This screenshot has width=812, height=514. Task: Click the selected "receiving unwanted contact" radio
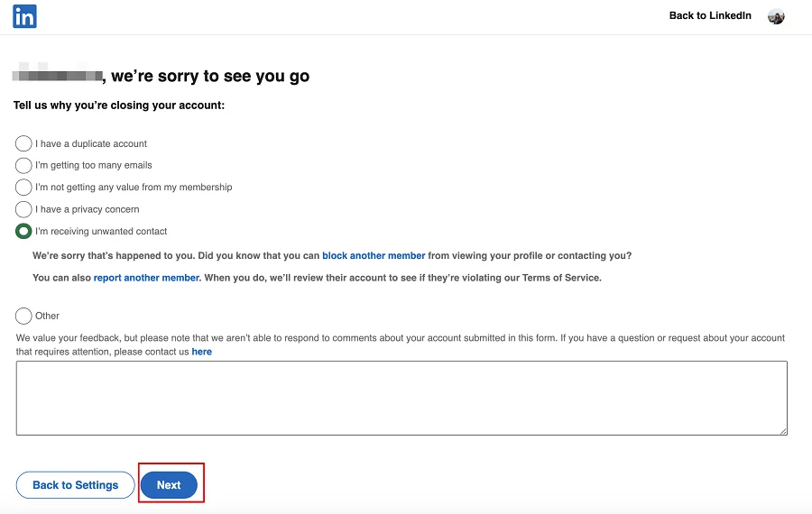(x=23, y=231)
